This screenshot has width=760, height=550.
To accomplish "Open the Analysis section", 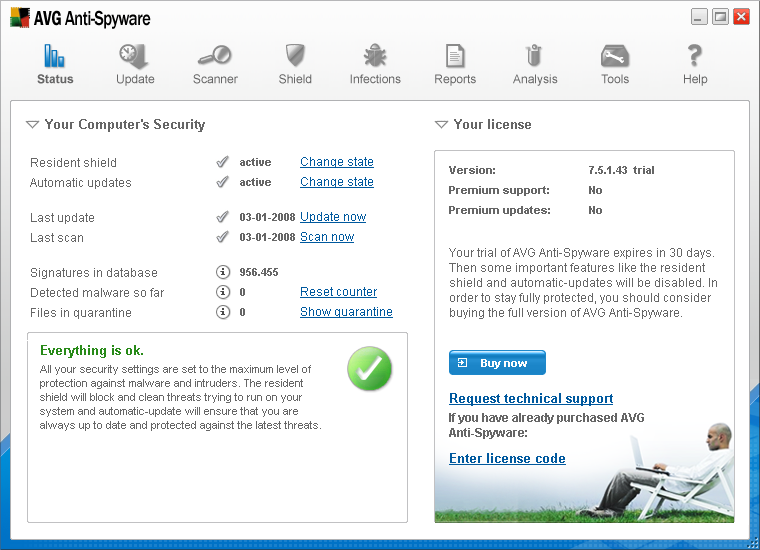I will click(535, 64).
